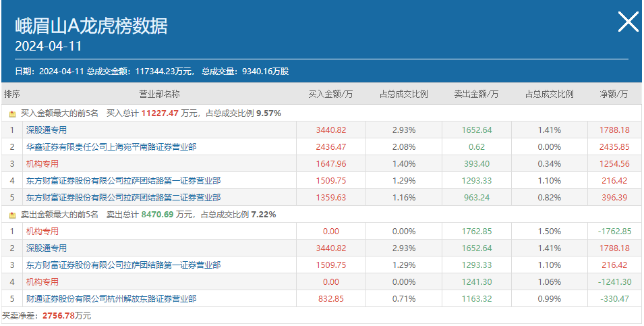Open 机构专用 link in the buy top-5 list
This screenshot has width=644, height=326.
[42, 164]
